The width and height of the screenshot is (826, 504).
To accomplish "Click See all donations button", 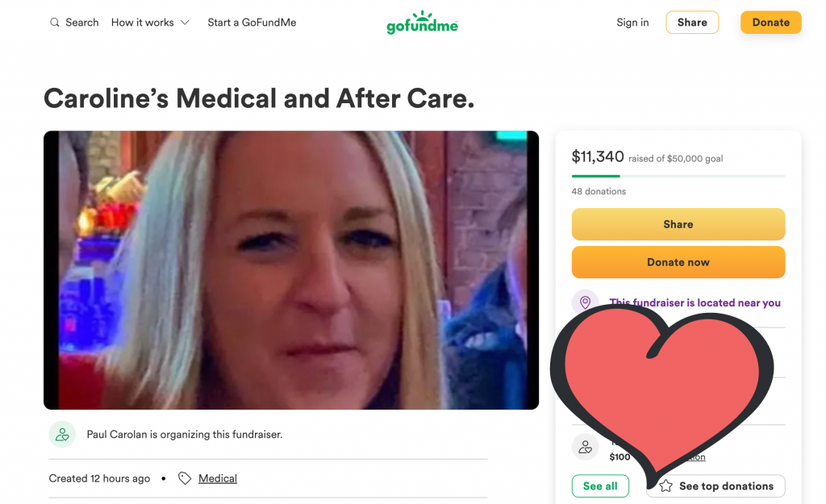I will pyautogui.click(x=600, y=486).
